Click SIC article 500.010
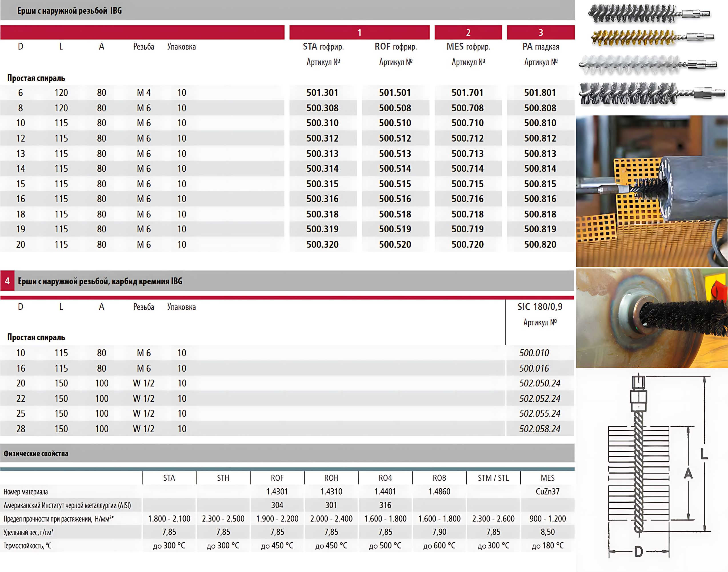 coord(534,353)
